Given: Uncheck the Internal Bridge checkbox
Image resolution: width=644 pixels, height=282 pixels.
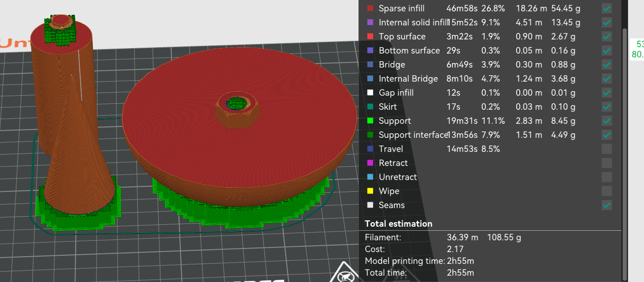Looking at the screenshot, I should pyautogui.click(x=607, y=78).
